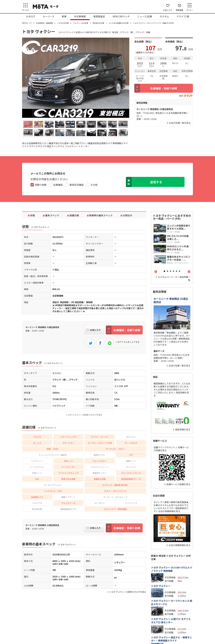Click the カーセンサー provider logo

click(x=188, y=96)
